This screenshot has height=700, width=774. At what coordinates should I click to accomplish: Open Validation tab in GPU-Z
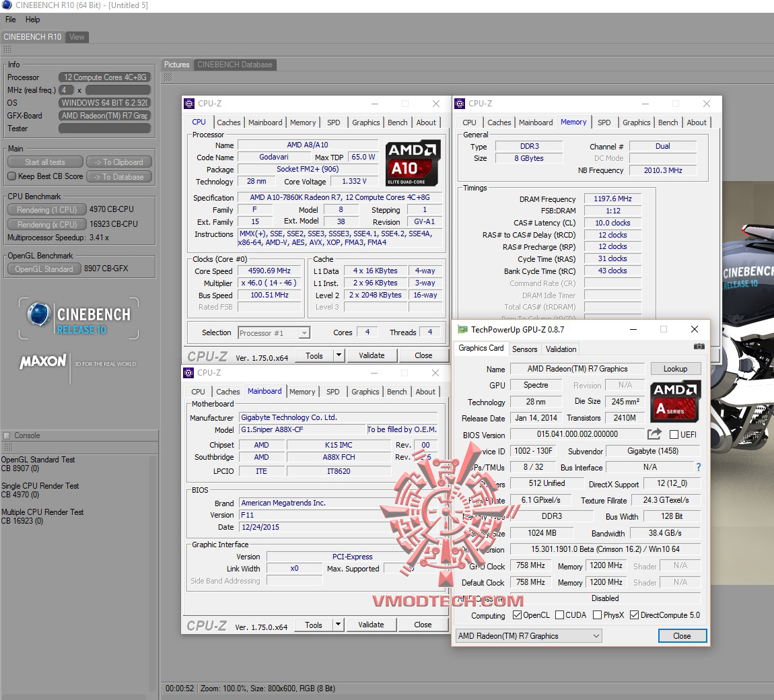(x=561, y=349)
